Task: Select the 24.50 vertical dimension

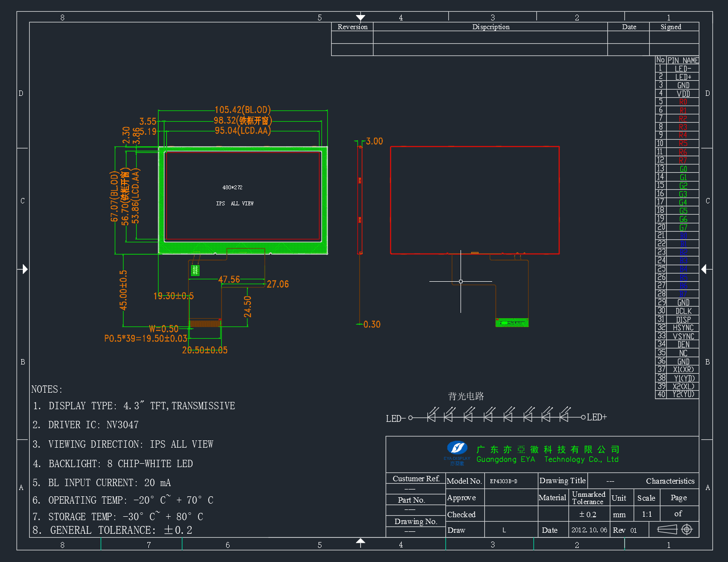Action: tap(248, 307)
